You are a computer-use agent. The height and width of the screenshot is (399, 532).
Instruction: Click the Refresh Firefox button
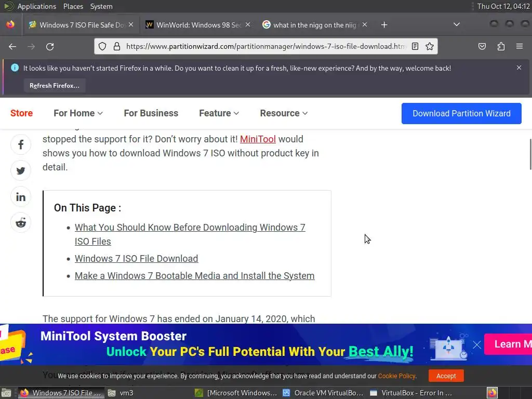(54, 86)
